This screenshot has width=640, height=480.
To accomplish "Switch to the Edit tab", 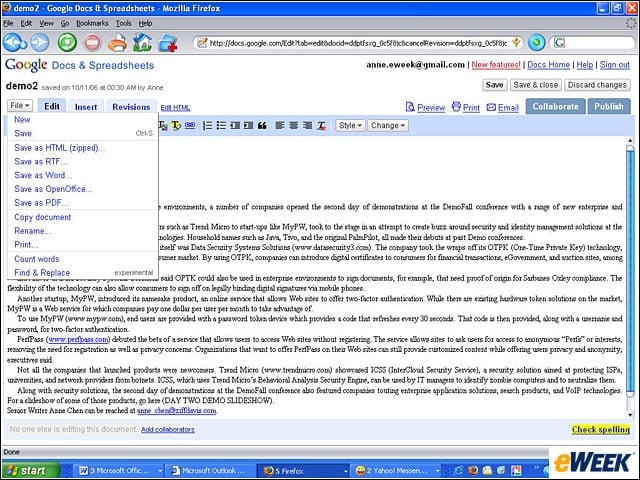I will pos(52,106).
